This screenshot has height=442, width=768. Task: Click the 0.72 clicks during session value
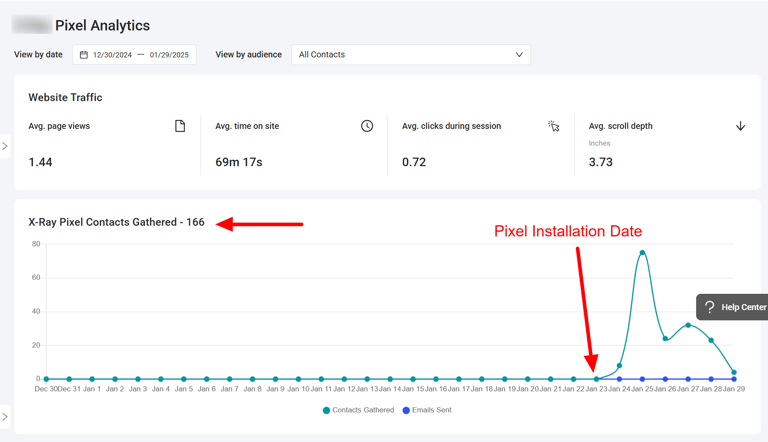pyautogui.click(x=414, y=162)
